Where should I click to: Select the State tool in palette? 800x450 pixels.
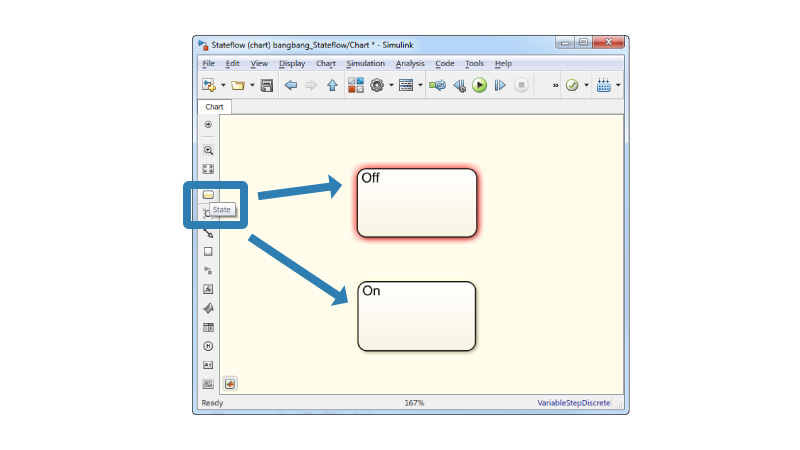208,195
